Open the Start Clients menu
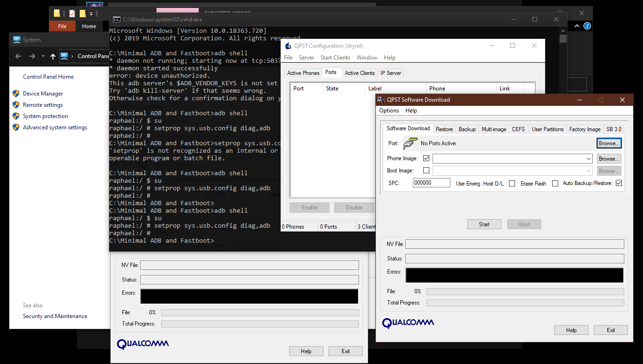This screenshot has height=364, width=643. 335,58
